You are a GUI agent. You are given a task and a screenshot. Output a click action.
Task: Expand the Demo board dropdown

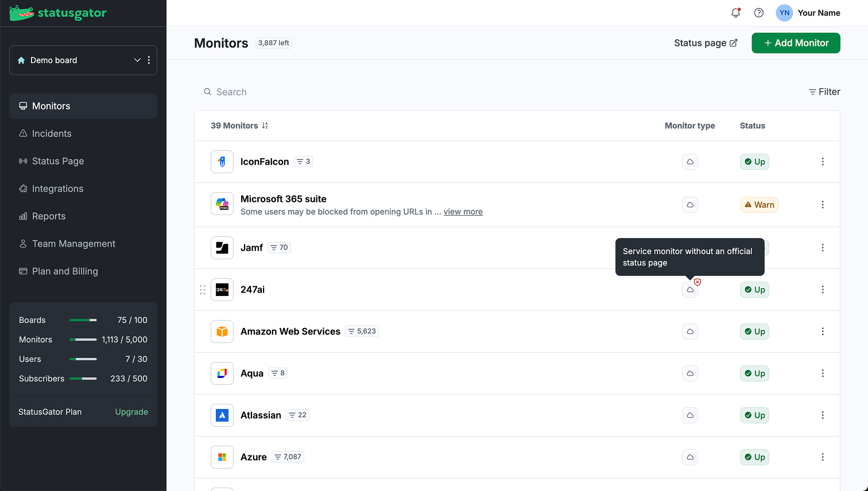(137, 60)
